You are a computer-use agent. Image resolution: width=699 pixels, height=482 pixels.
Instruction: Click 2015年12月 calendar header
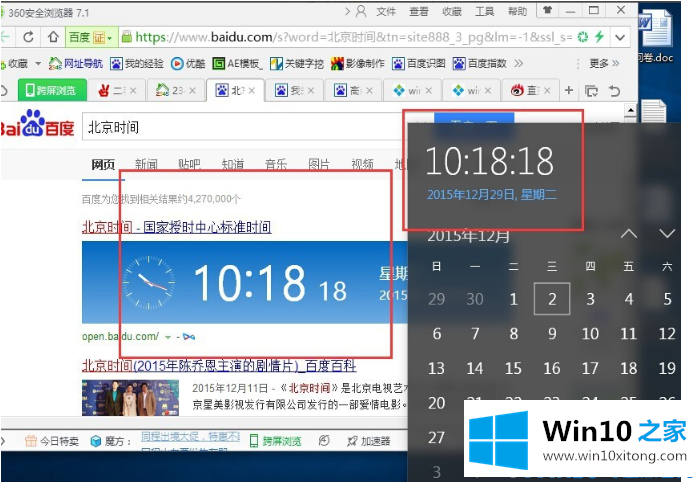469,235
